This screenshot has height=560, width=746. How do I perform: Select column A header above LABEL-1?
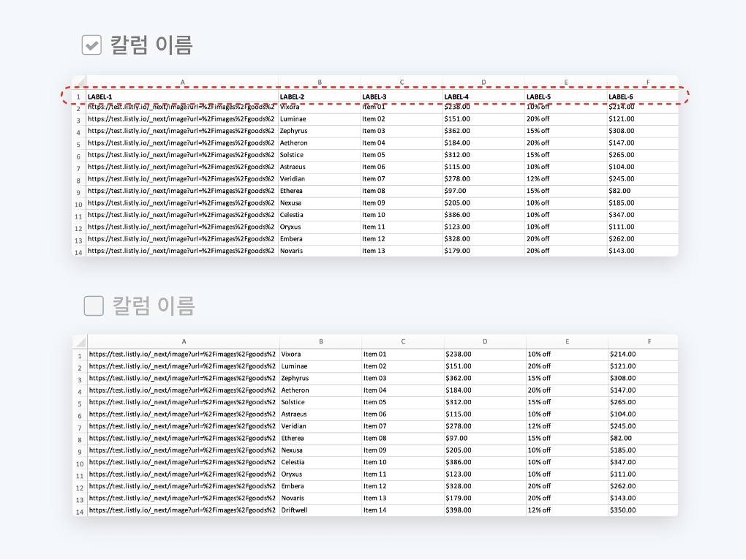tap(182, 82)
